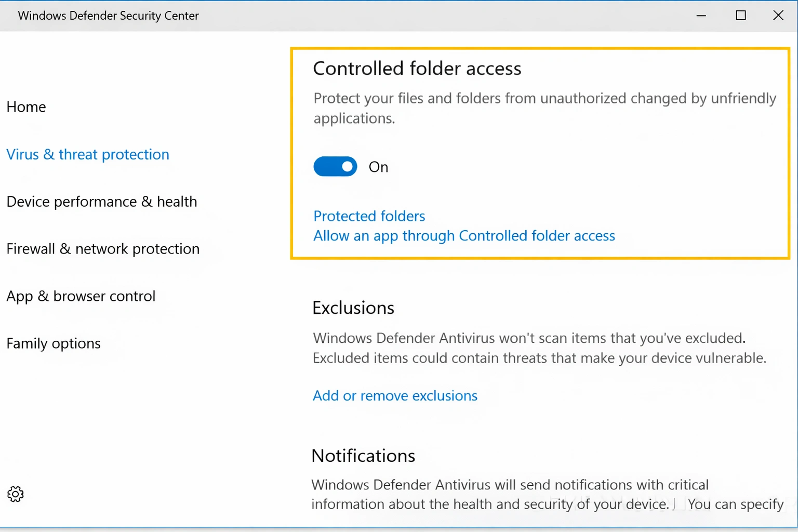Select Family options

click(x=53, y=343)
